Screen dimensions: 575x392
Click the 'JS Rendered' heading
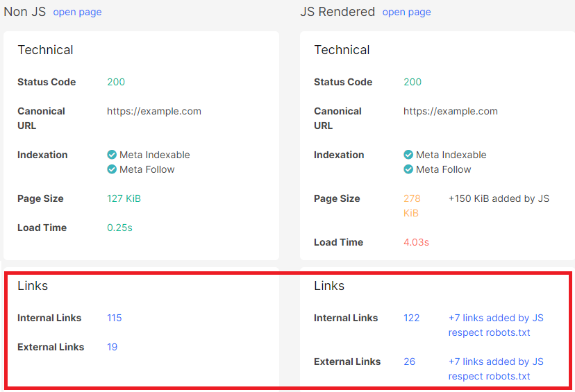coord(337,12)
